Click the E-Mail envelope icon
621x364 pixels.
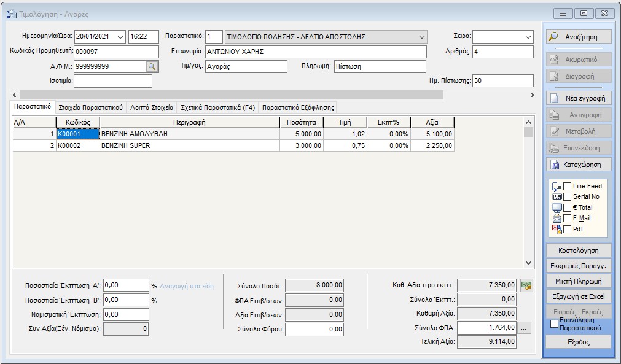click(557, 219)
